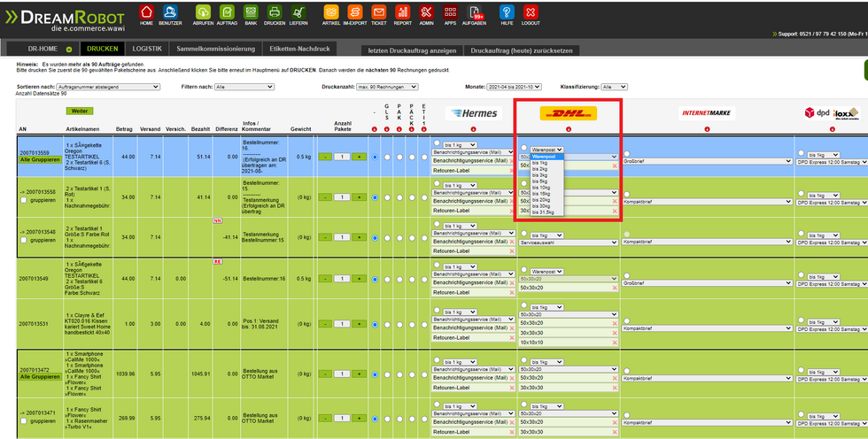Screen dimensions: 868x439
Task: Open the ADMIN tools icon
Action: click(426, 12)
